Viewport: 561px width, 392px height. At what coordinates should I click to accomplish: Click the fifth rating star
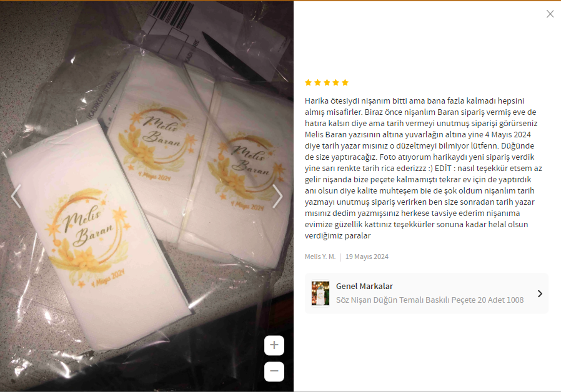[x=345, y=83]
